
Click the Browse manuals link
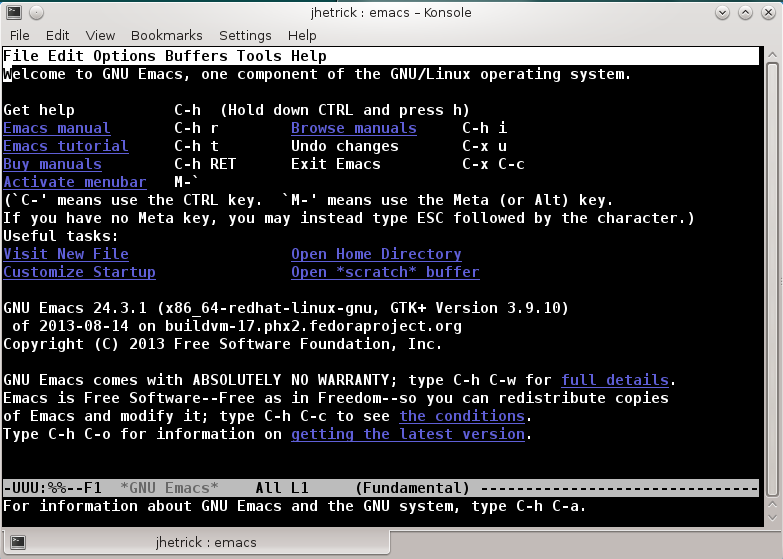point(354,128)
